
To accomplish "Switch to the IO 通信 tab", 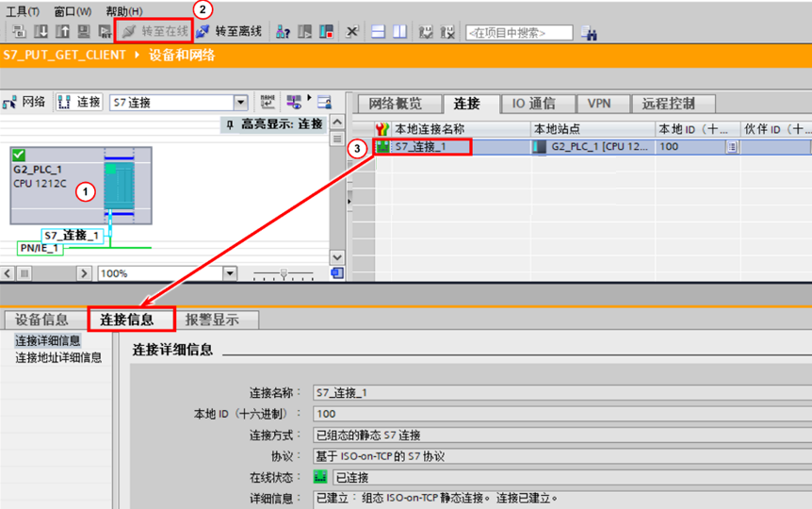I will (538, 104).
